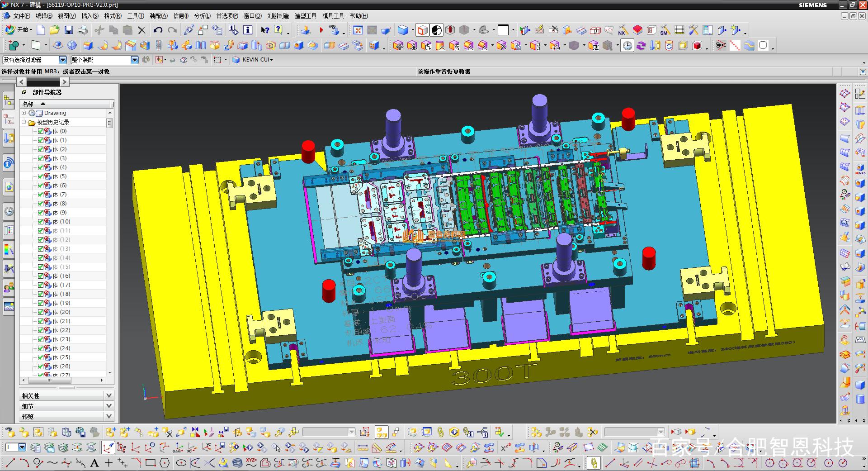Disable the 体 (20) body checkbox

(41, 312)
